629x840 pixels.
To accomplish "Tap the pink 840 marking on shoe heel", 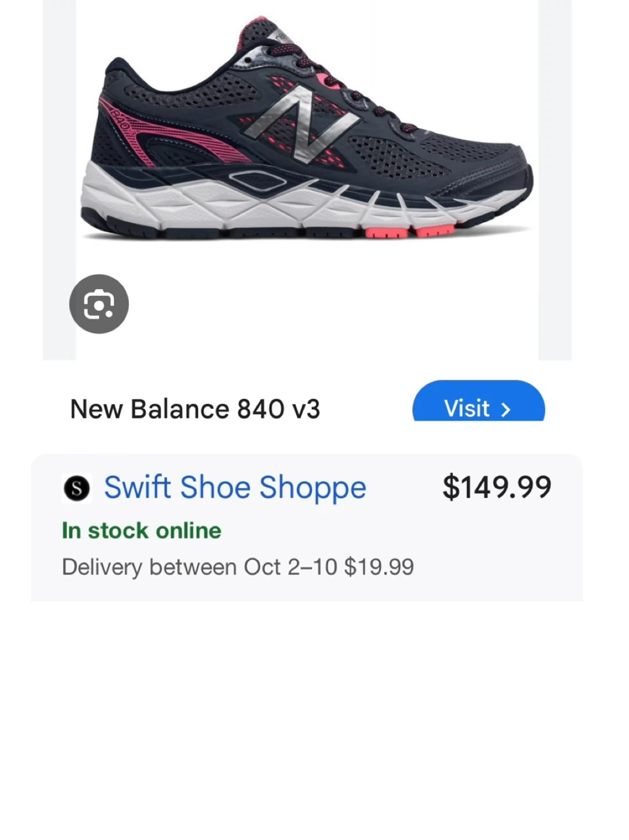I will (x=121, y=118).
